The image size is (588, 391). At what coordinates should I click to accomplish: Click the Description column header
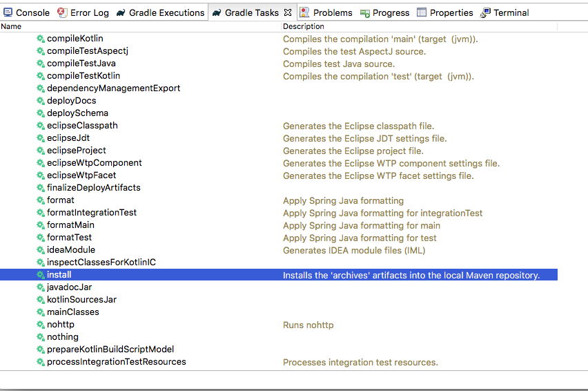click(x=304, y=26)
